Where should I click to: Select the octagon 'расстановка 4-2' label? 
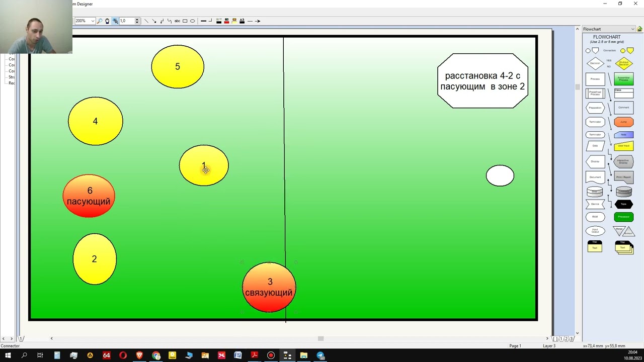pyautogui.click(x=482, y=81)
